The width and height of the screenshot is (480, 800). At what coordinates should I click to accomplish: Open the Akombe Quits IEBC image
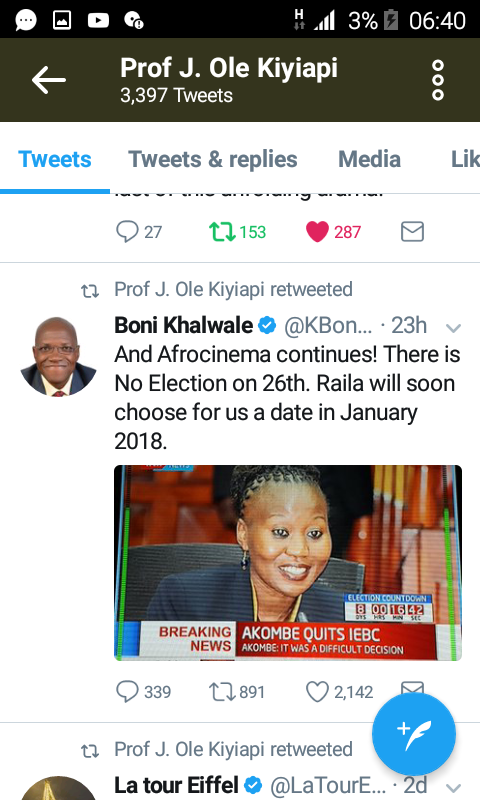[x=288, y=563]
